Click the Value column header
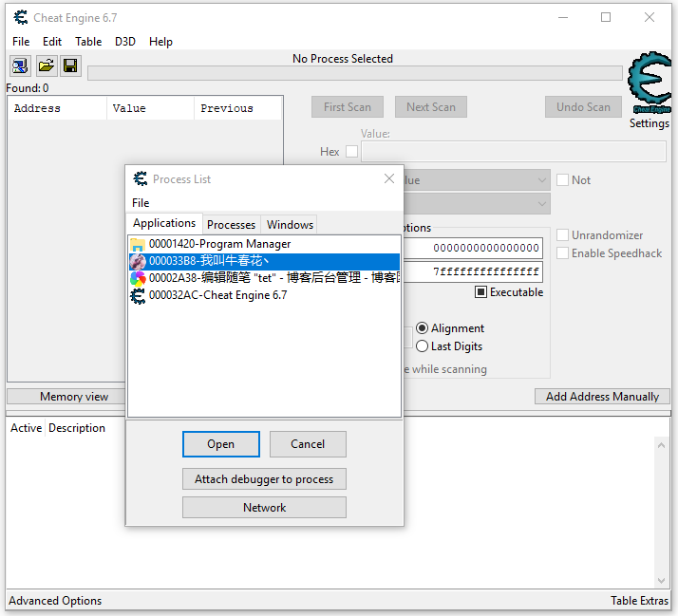 click(x=150, y=108)
